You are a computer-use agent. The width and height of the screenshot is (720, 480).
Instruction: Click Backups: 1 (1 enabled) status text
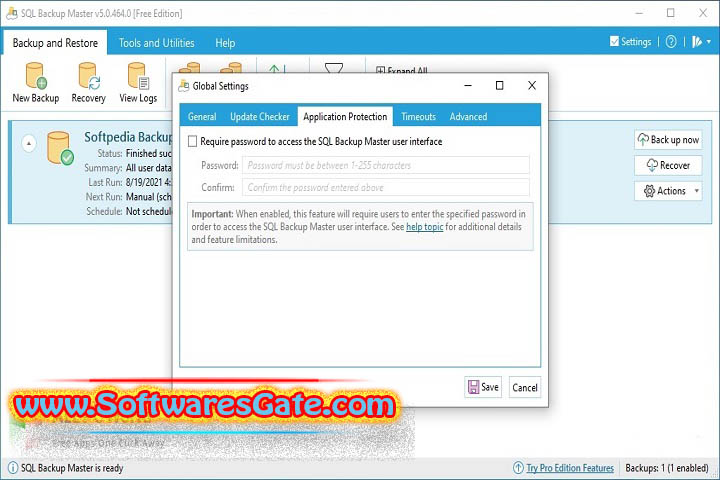pyautogui.click(x=667, y=468)
